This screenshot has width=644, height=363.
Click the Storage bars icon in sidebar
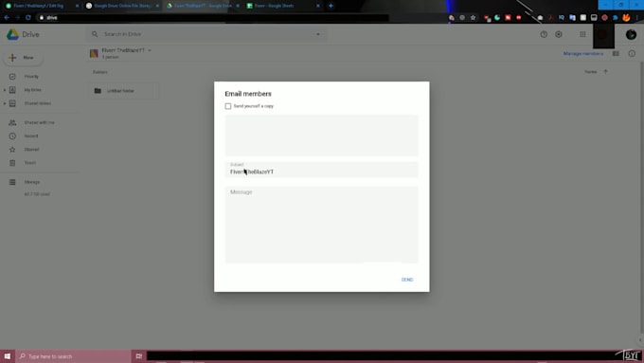[x=12, y=182]
